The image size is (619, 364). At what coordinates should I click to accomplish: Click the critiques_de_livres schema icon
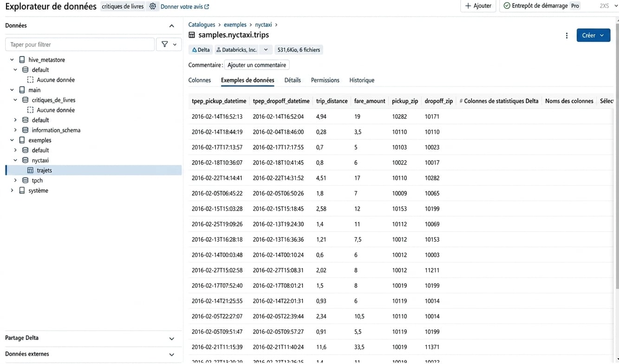point(26,100)
